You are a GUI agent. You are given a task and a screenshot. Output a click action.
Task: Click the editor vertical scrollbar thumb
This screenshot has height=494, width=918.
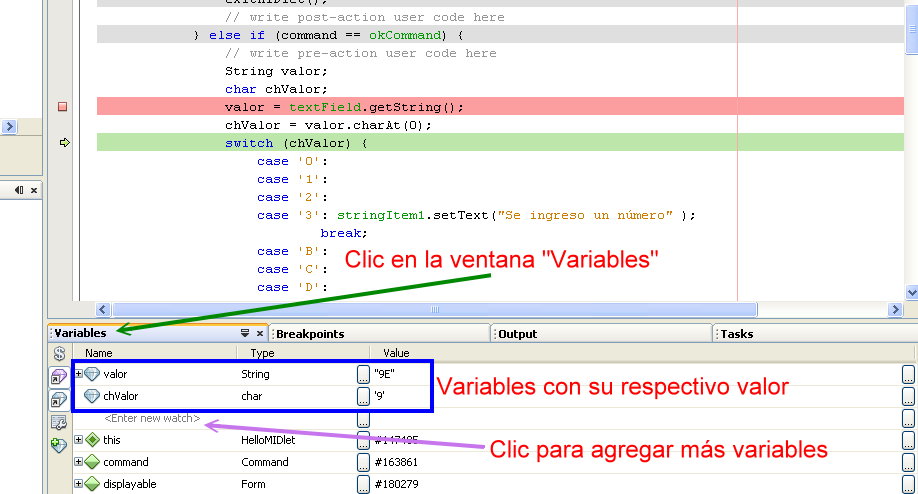pyautogui.click(x=912, y=29)
